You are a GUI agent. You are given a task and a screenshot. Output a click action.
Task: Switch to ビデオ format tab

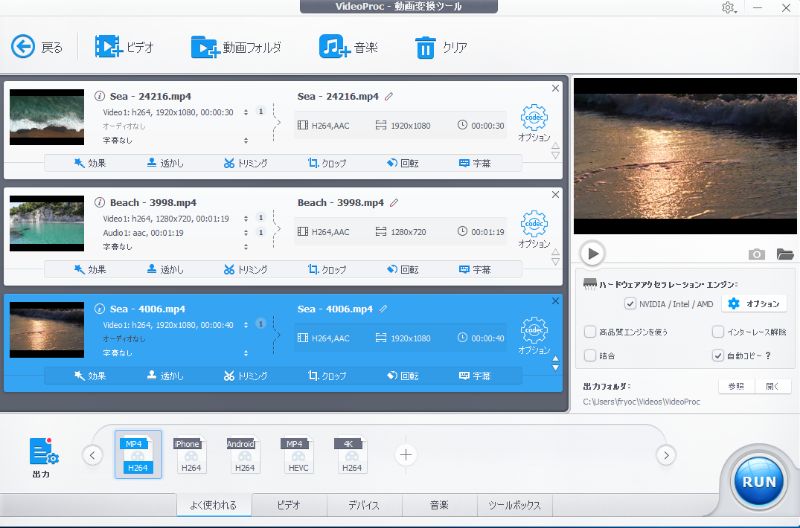(x=289, y=505)
